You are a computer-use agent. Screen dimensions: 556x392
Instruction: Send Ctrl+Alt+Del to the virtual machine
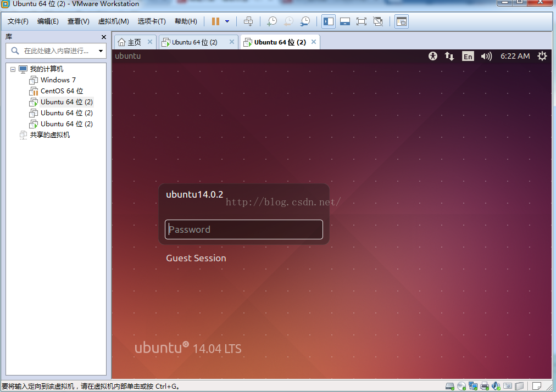click(248, 21)
